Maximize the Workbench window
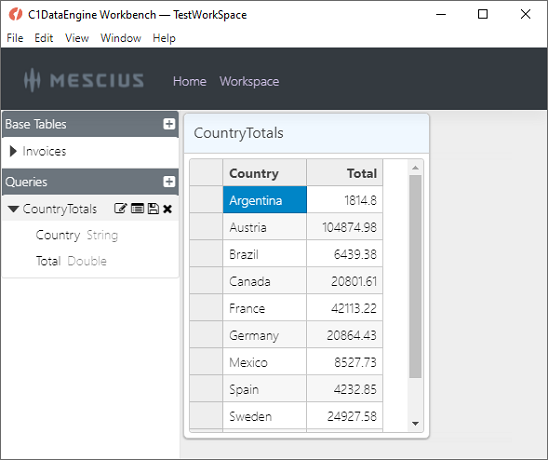The image size is (548, 460). (x=483, y=14)
